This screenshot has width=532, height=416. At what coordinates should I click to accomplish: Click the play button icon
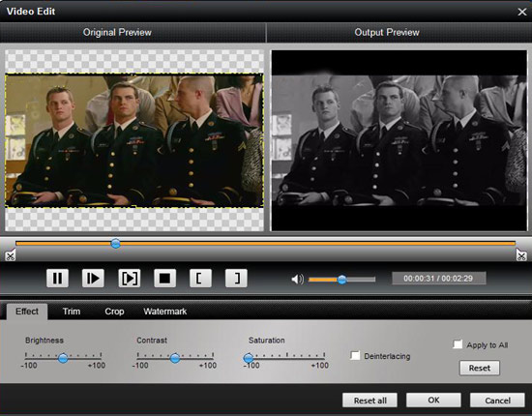[93, 279]
